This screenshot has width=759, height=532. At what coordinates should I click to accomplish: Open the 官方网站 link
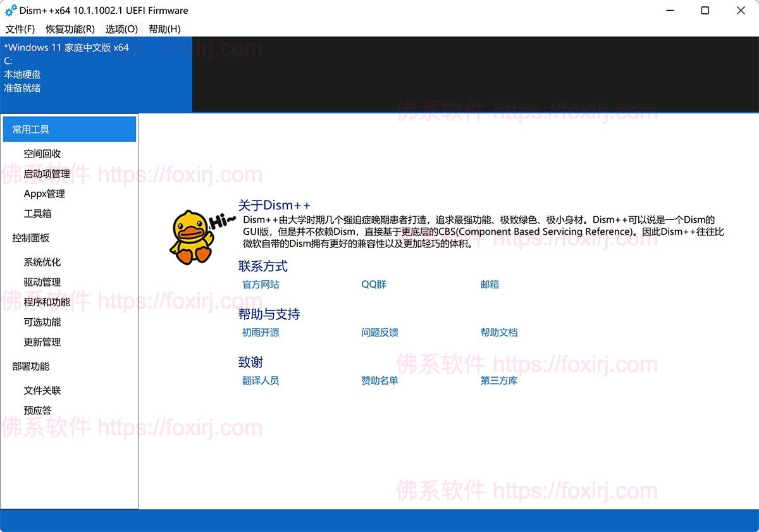click(x=261, y=285)
